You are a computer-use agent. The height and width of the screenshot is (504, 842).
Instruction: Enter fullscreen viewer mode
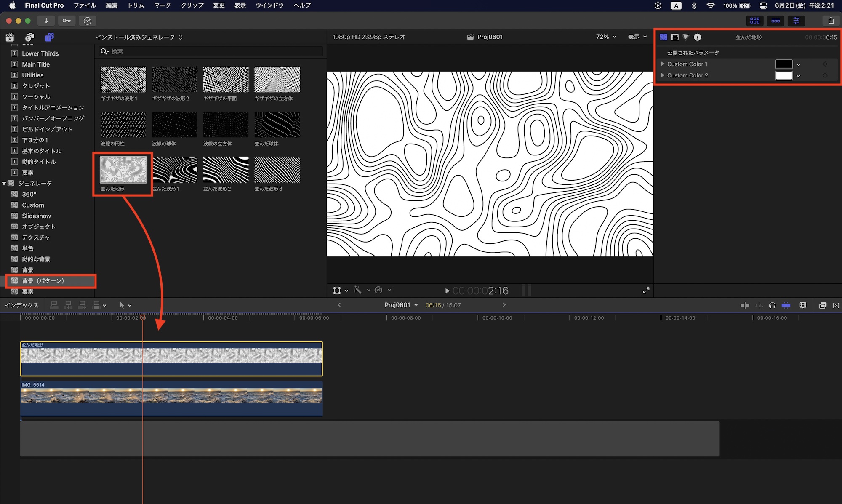[646, 291]
